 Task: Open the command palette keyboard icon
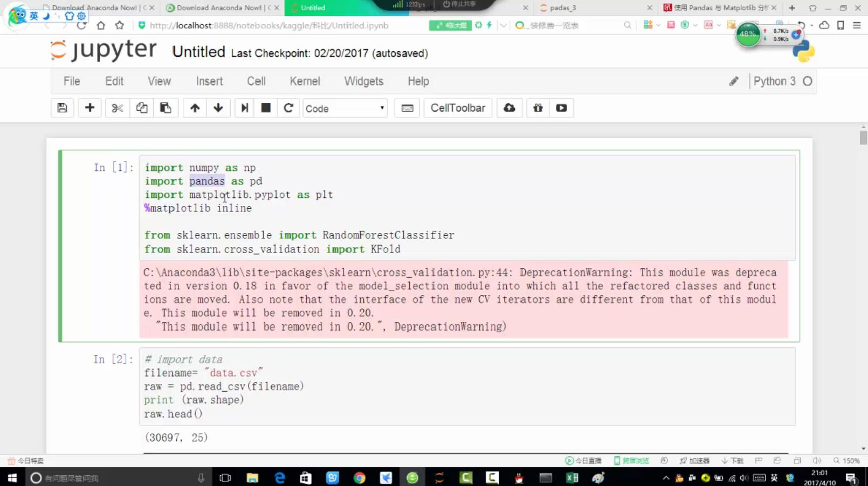tap(408, 108)
